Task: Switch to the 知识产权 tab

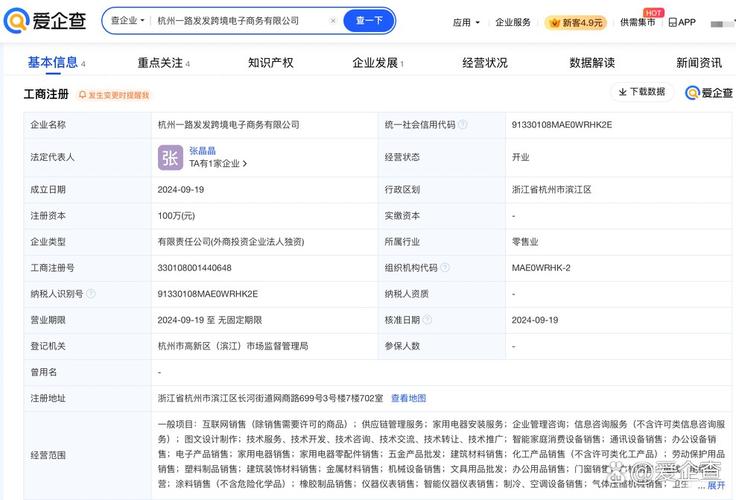Action: click(x=270, y=62)
